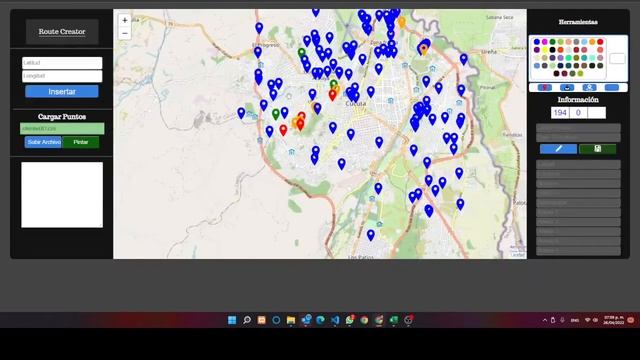Open Excel from the taskbar
This screenshot has height=360, width=640.
[393, 320]
